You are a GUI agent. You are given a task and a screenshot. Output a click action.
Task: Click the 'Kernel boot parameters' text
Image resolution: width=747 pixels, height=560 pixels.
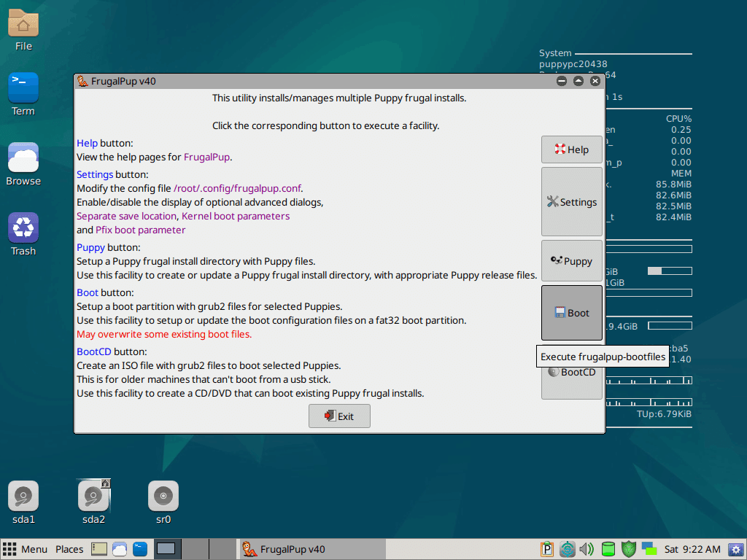point(236,216)
